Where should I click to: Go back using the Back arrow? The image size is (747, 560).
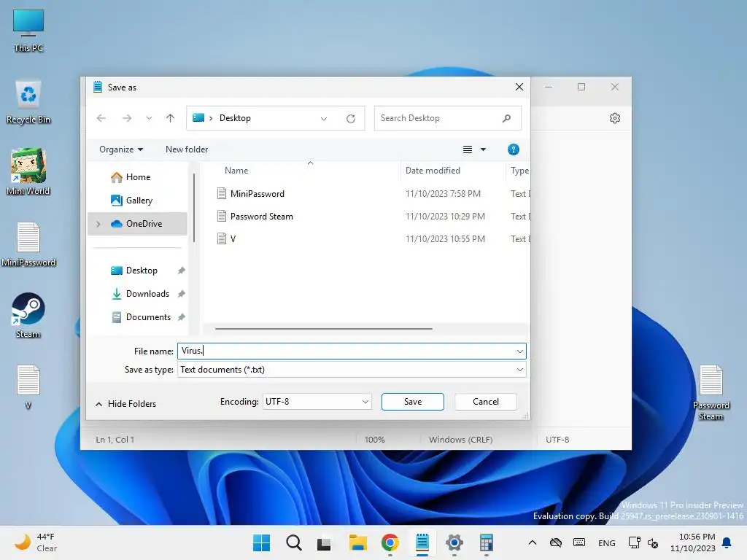tap(101, 118)
